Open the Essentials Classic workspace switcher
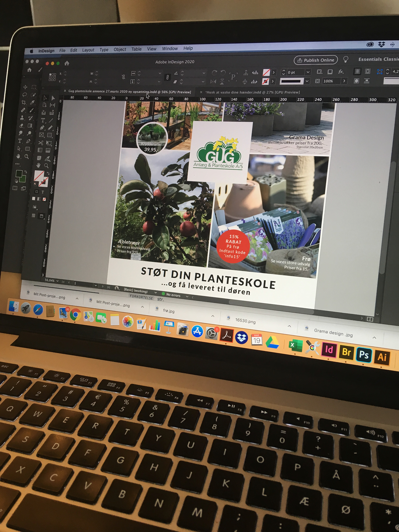399x532 pixels. (378, 59)
